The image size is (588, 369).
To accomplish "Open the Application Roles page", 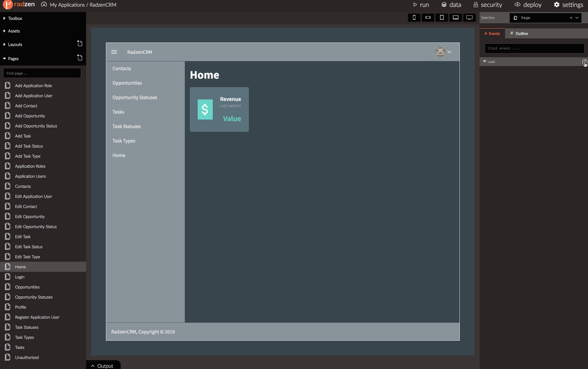I will tap(30, 166).
